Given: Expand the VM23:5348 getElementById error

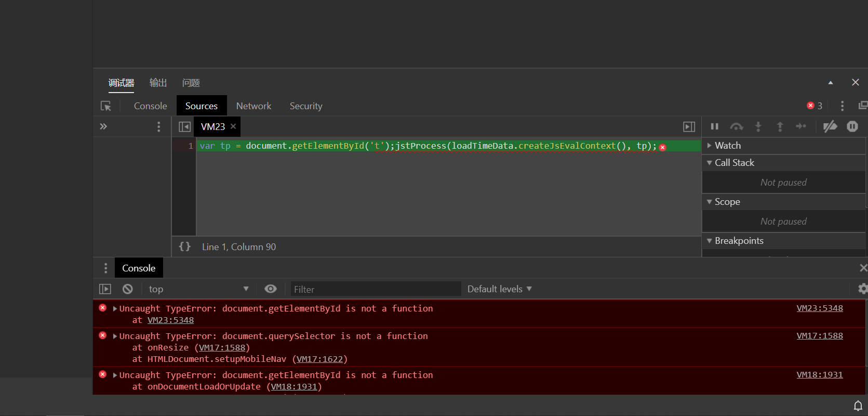Looking at the screenshot, I should coord(115,309).
